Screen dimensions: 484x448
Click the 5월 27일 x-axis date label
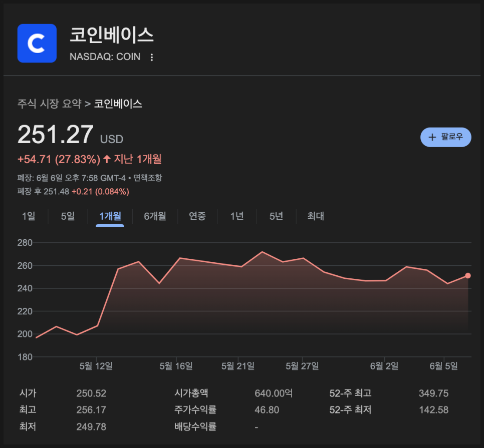click(x=302, y=366)
